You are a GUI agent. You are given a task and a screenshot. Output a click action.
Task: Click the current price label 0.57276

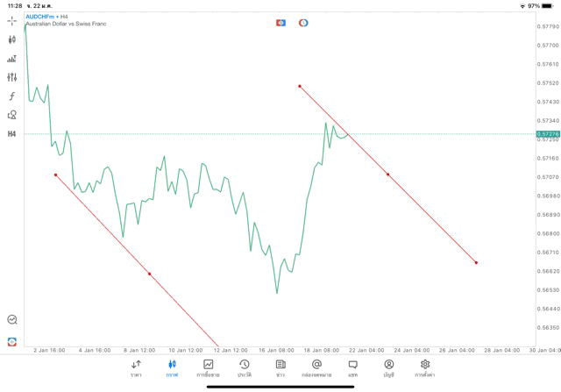[547, 134]
